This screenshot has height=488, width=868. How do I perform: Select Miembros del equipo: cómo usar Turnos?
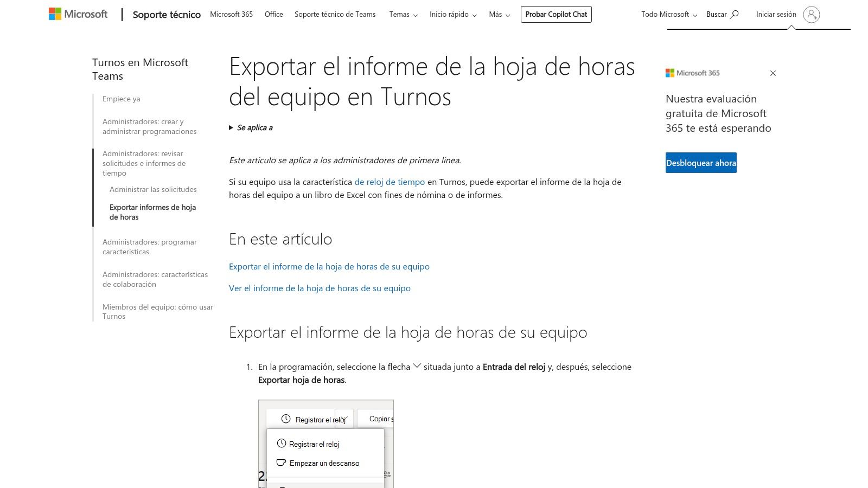pyautogui.click(x=158, y=311)
